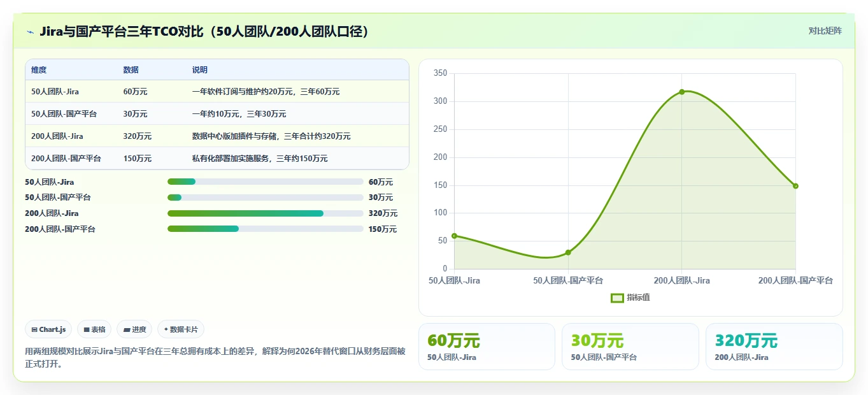Open the 320万元 data card
This screenshot has height=395, width=868.
pyautogui.click(x=774, y=347)
